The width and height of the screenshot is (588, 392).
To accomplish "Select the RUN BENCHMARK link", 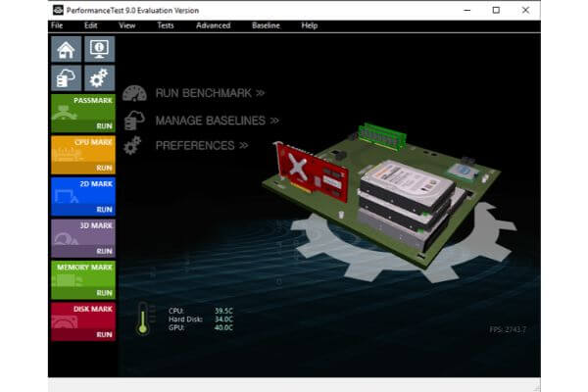I will click(210, 93).
